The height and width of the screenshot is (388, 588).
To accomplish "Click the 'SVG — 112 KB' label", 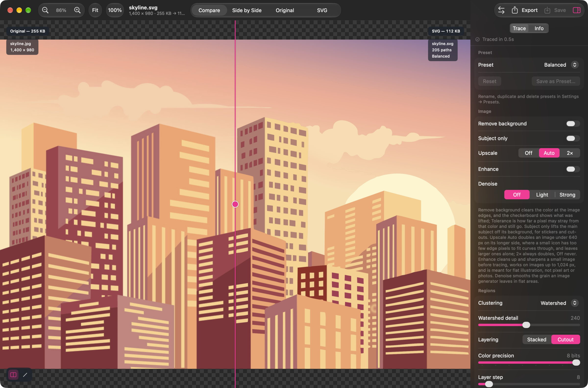I will click(446, 31).
